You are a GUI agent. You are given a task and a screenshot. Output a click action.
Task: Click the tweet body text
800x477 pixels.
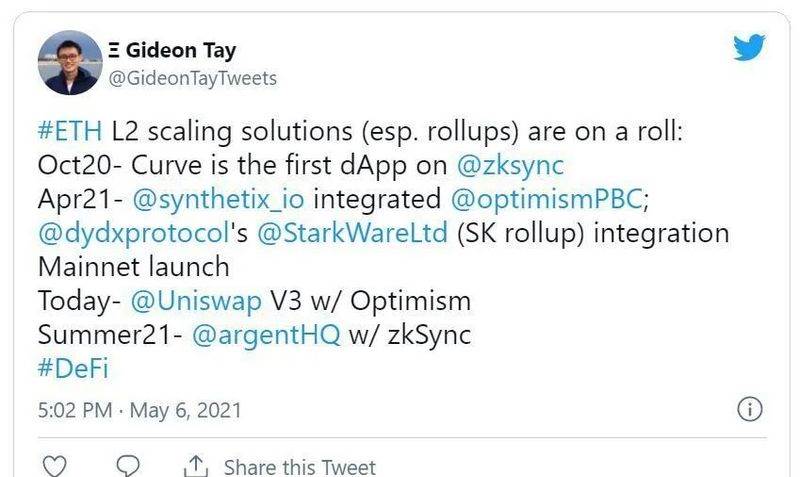coord(383,250)
